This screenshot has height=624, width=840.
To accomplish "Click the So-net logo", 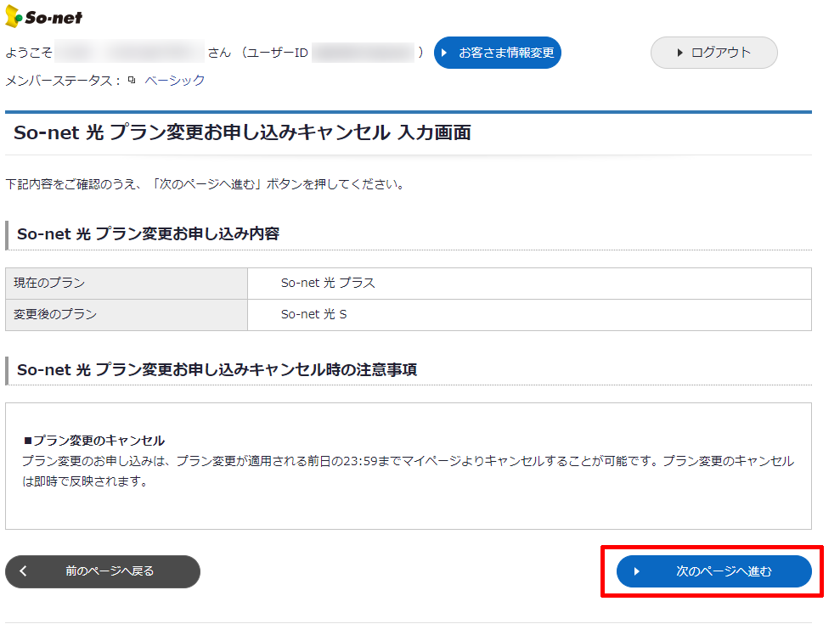I will (x=44, y=18).
